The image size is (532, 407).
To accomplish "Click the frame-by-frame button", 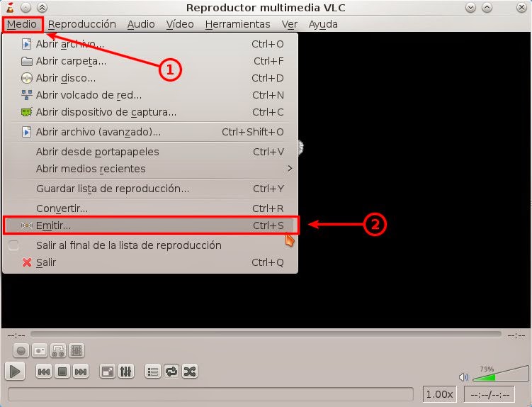I will pos(77,350).
